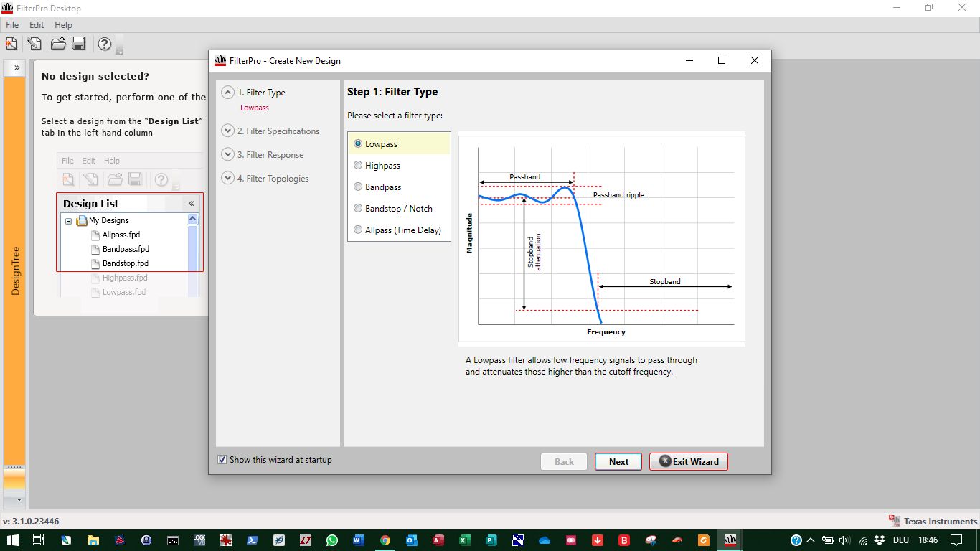This screenshot has width=980, height=551.
Task: Select the Lowpass filter type
Action: [399, 143]
